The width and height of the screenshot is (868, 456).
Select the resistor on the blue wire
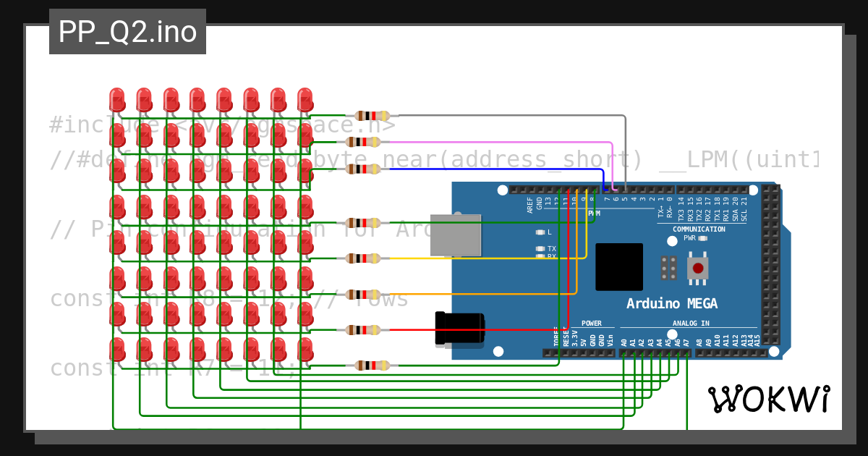tap(372, 169)
